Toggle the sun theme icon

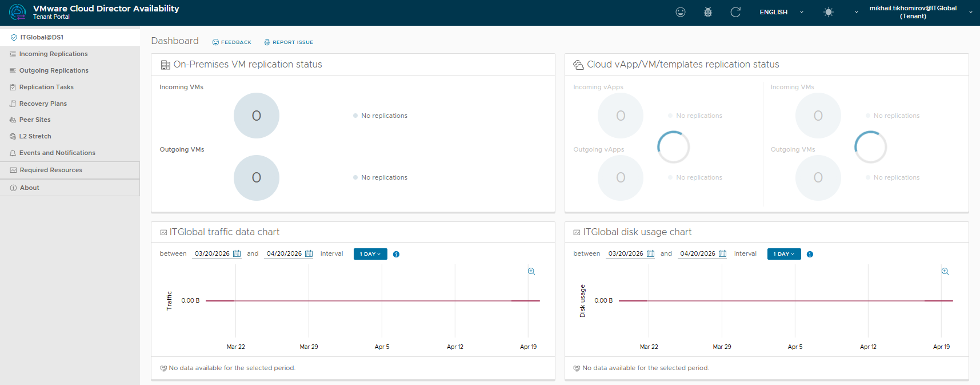[x=829, y=12]
